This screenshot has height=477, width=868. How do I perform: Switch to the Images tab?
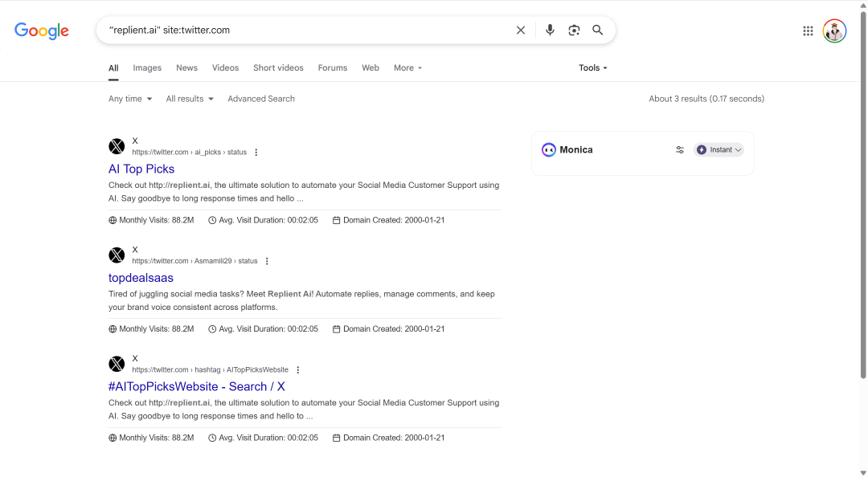point(147,67)
